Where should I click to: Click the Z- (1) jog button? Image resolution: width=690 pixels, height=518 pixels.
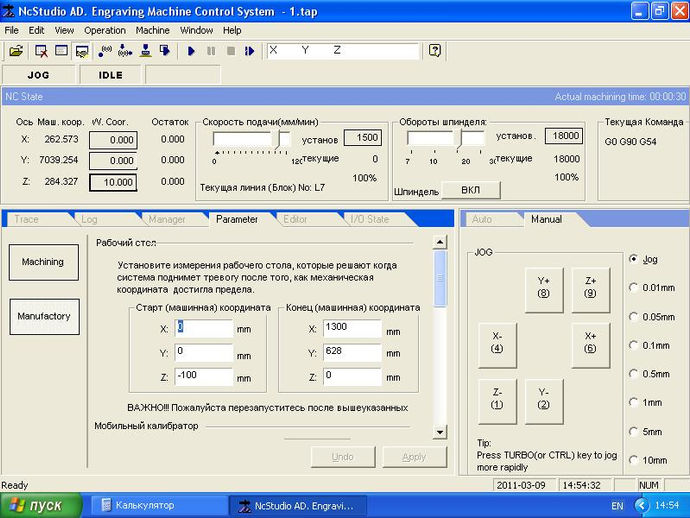[497, 401]
